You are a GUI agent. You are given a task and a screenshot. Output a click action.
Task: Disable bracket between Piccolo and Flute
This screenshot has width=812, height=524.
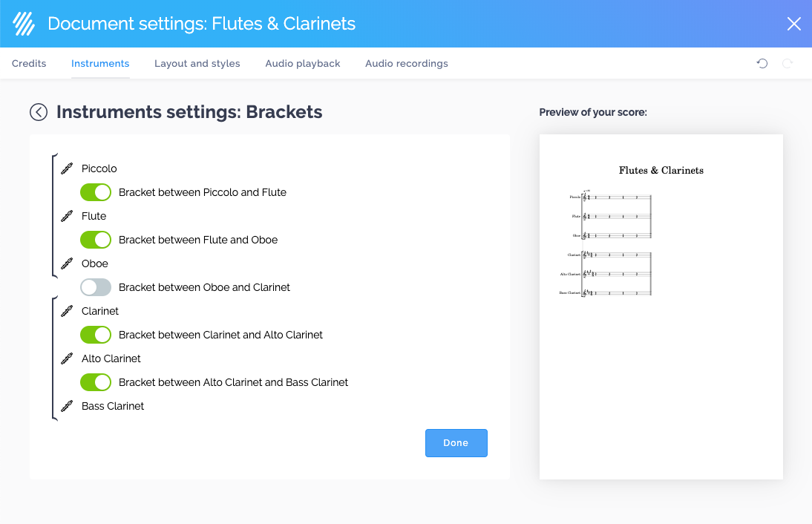96,192
